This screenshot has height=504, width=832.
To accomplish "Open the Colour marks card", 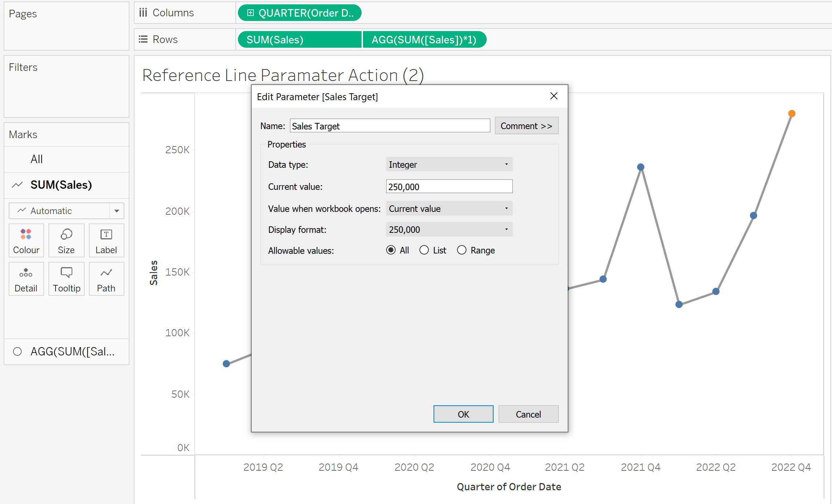I will 26,240.
